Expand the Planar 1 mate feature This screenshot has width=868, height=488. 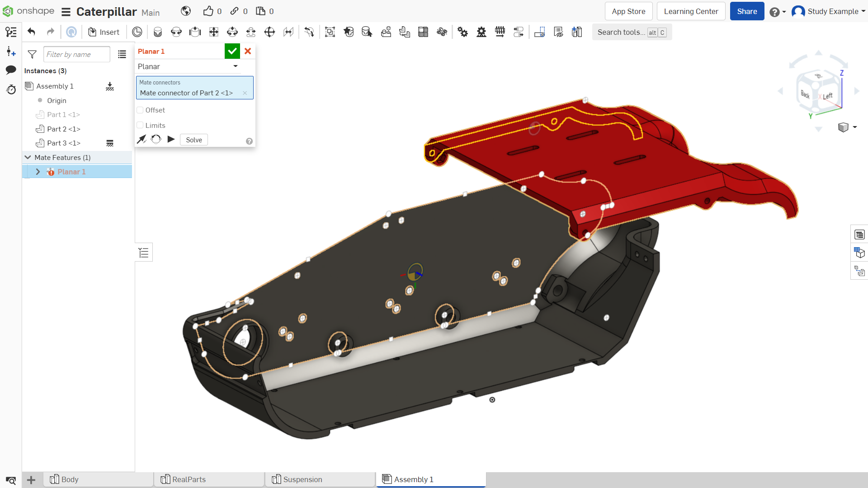38,172
